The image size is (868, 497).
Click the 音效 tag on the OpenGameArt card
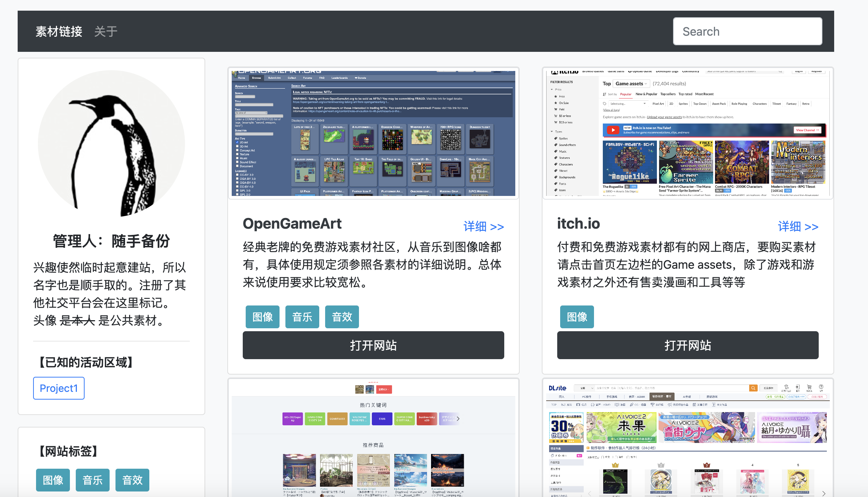(x=342, y=317)
